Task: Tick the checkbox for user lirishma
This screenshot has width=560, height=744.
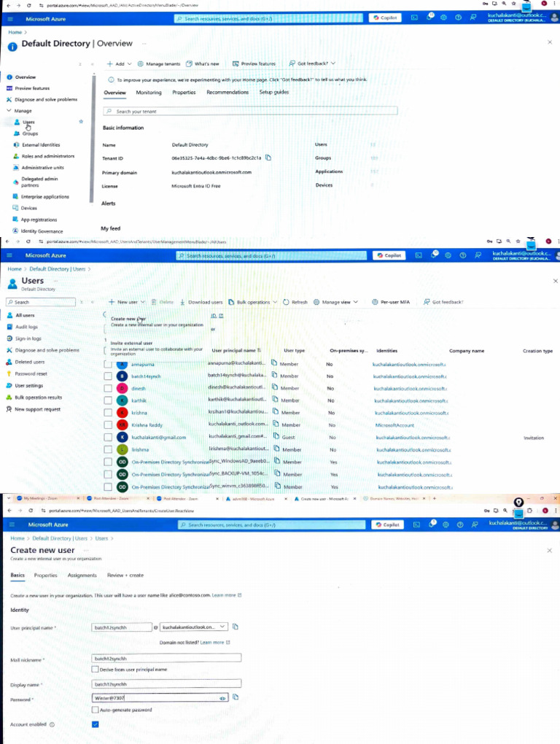Action: [x=108, y=449]
